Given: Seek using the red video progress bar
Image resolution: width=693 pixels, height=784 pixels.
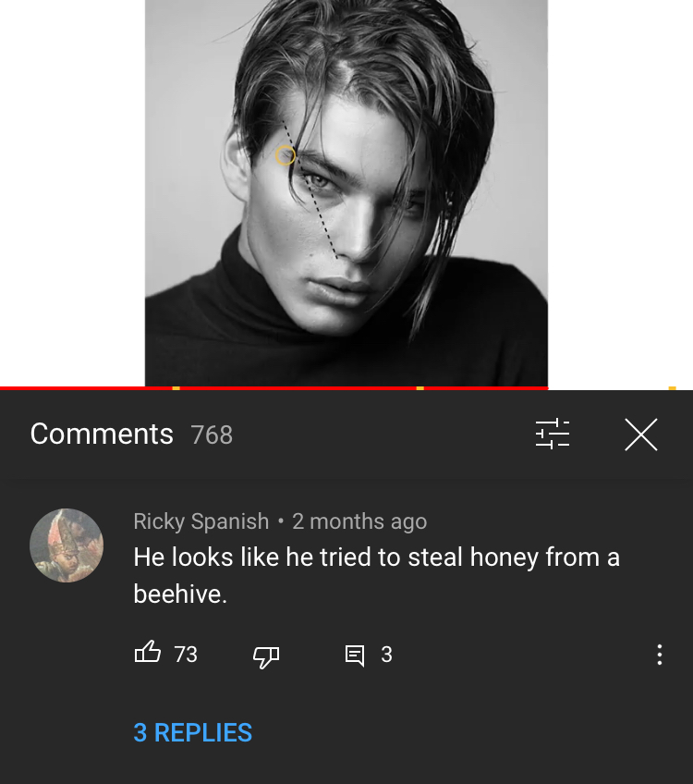Looking at the screenshot, I should (346, 388).
